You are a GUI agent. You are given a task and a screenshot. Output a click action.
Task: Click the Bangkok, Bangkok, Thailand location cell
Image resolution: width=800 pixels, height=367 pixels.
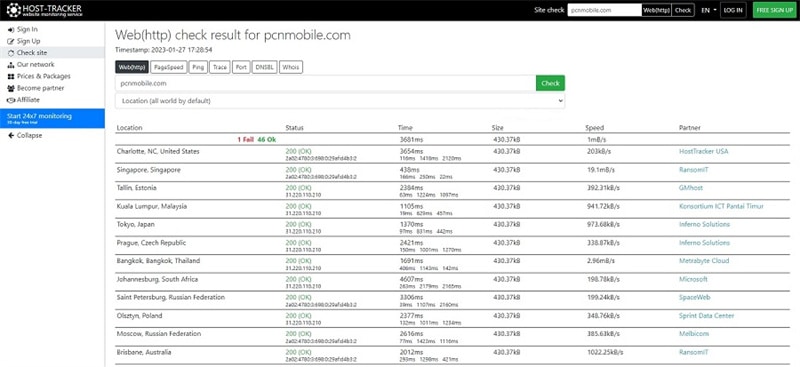(158, 261)
